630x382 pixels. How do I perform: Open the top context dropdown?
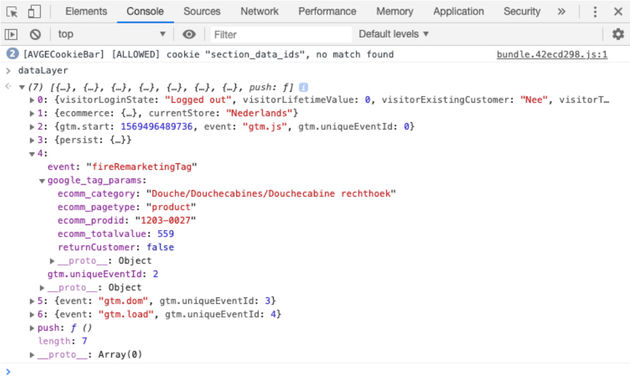click(x=111, y=34)
